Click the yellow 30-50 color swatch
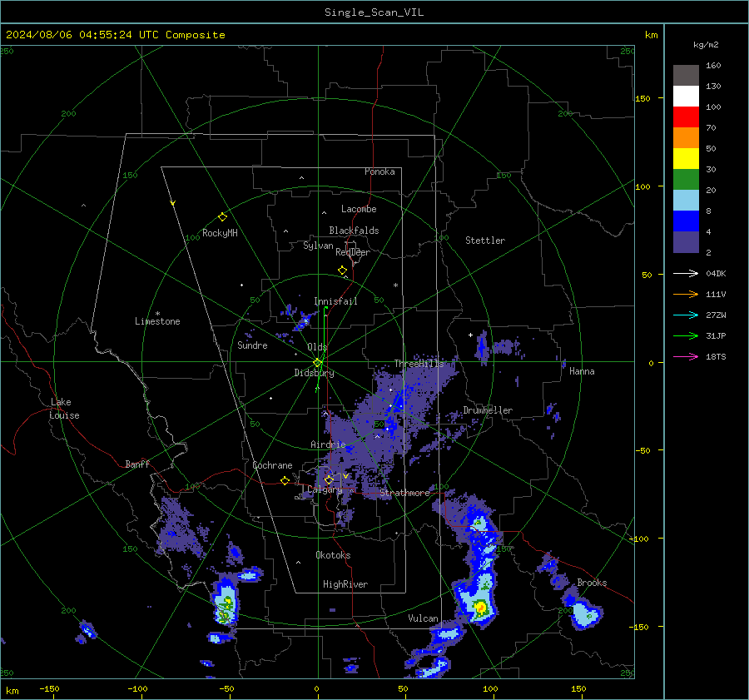 coord(686,159)
